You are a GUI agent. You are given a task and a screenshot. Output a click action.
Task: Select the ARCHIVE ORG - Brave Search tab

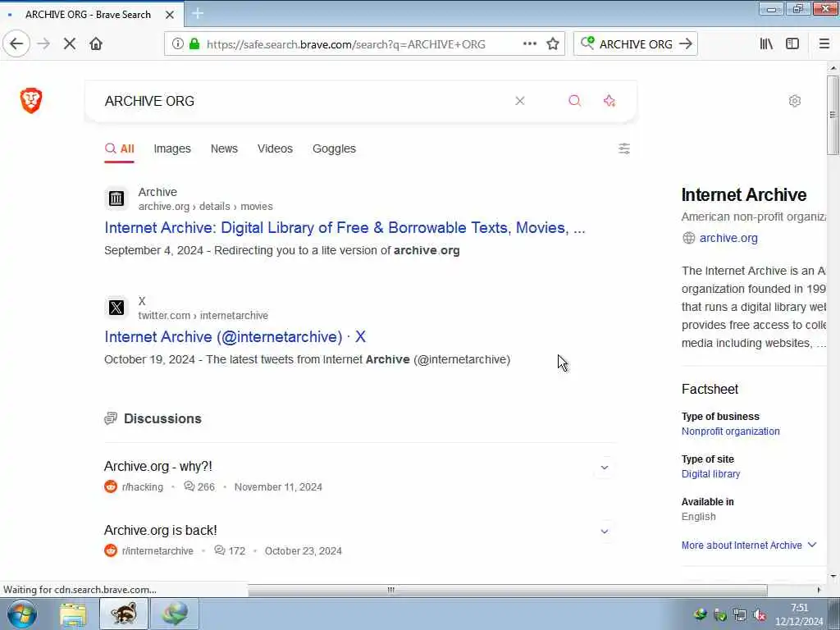[x=89, y=15]
